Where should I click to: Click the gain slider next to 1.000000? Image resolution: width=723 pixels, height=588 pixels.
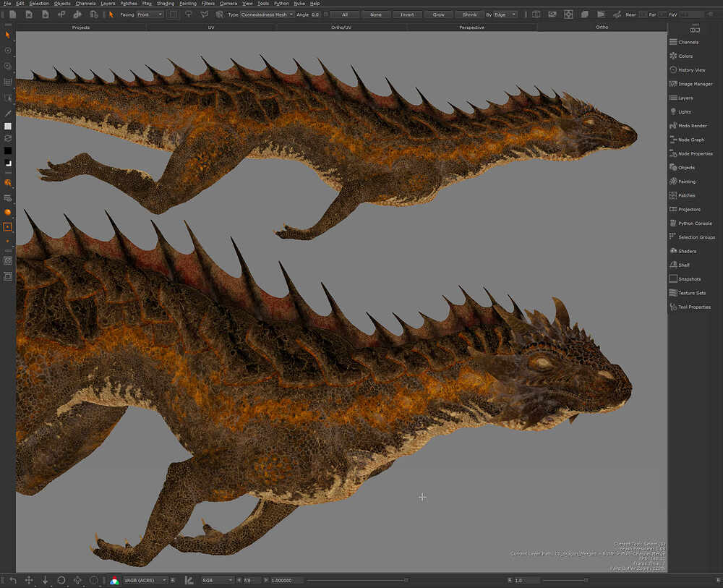pos(357,581)
